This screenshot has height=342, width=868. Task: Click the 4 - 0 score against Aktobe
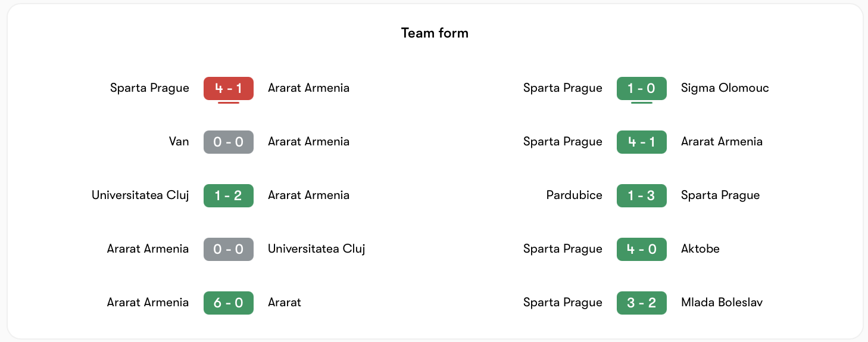(642, 249)
